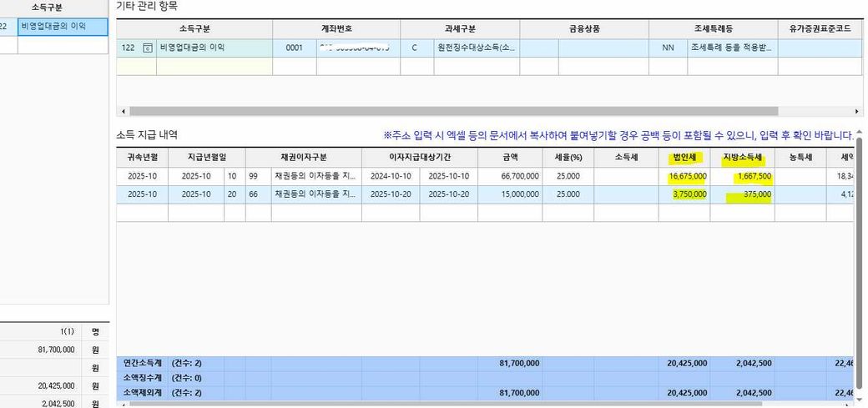Screen dimensions: 868x408
Task: Click the 2024-10-10 interest period start date
Action: coord(390,177)
